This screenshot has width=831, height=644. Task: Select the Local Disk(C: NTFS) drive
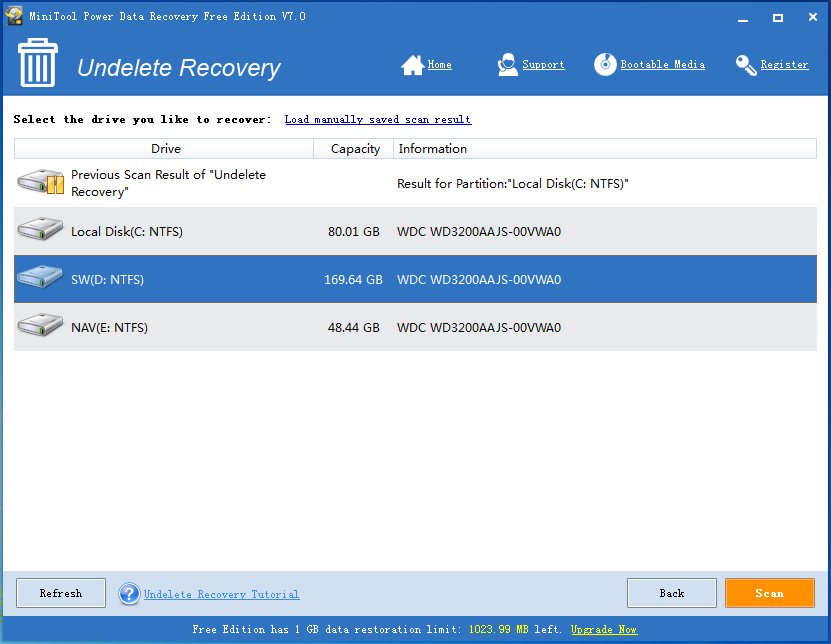click(x=416, y=231)
